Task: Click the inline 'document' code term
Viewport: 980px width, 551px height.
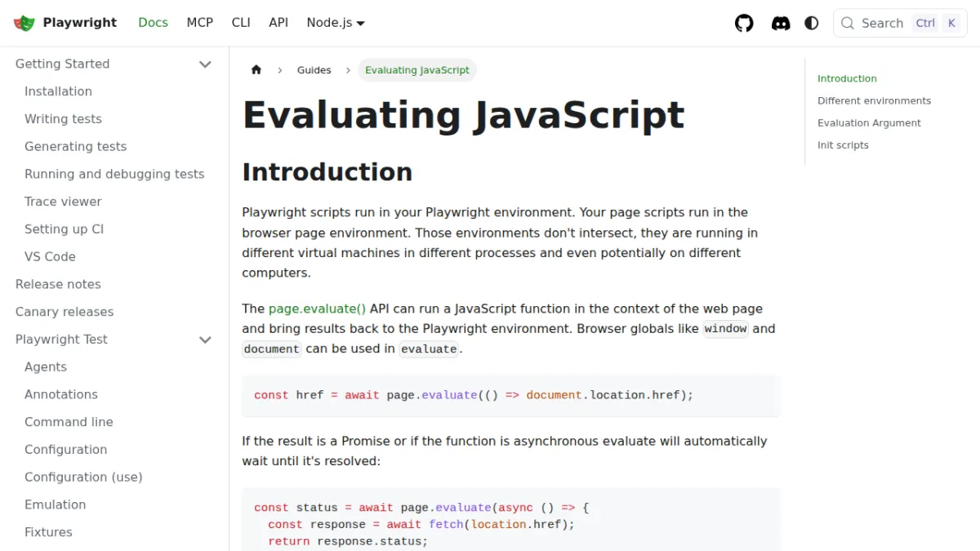Action: (272, 349)
